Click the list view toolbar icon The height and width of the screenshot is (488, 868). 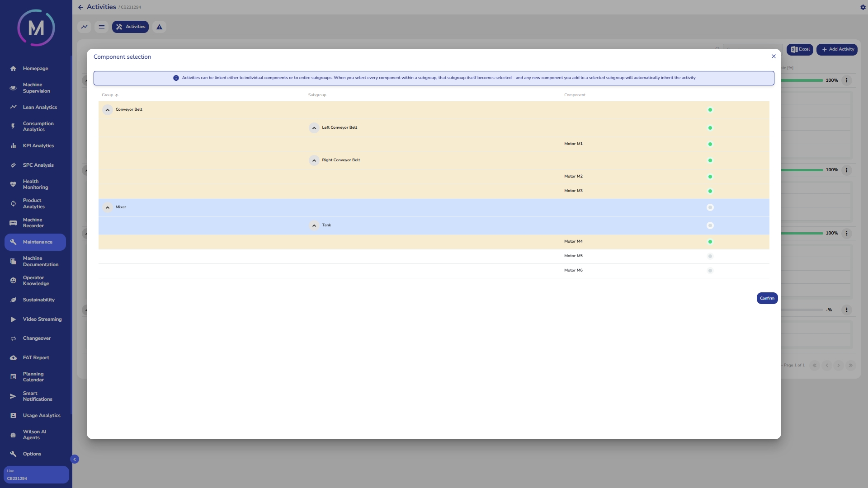pos(102,27)
